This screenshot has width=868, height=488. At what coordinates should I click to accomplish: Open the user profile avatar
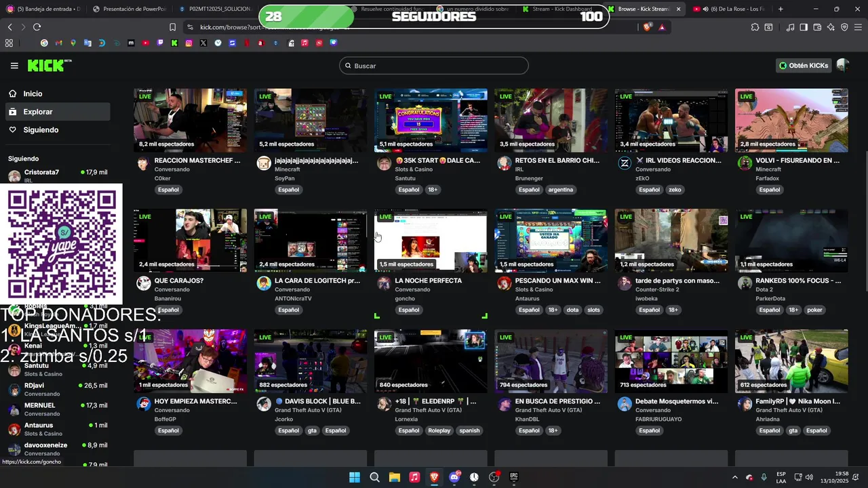(842, 66)
